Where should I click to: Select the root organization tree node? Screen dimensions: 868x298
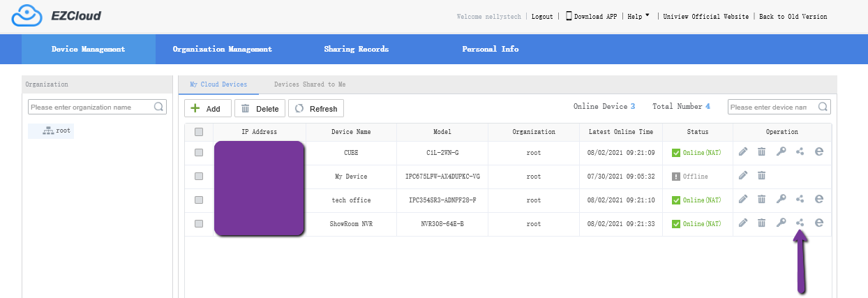(57, 131)
